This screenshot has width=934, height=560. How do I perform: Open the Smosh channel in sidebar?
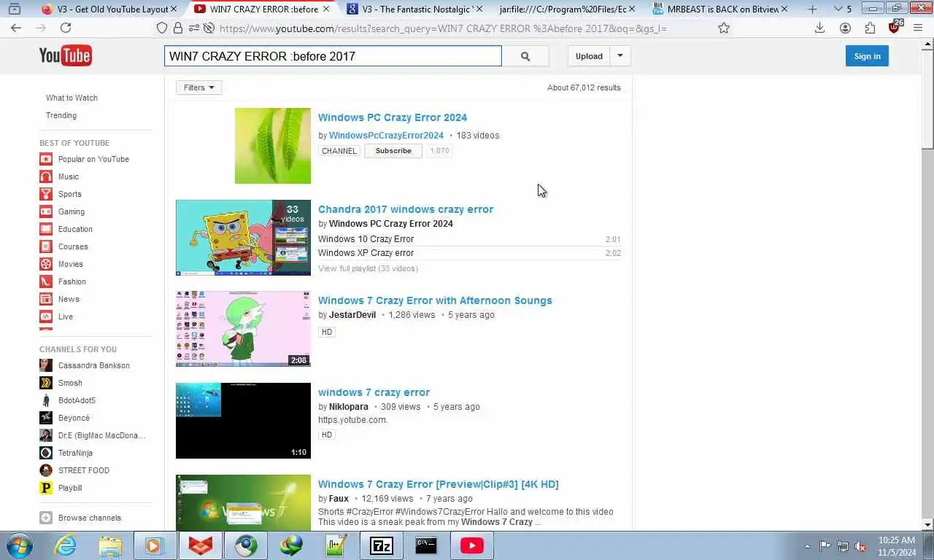click(x=70, y=383)
